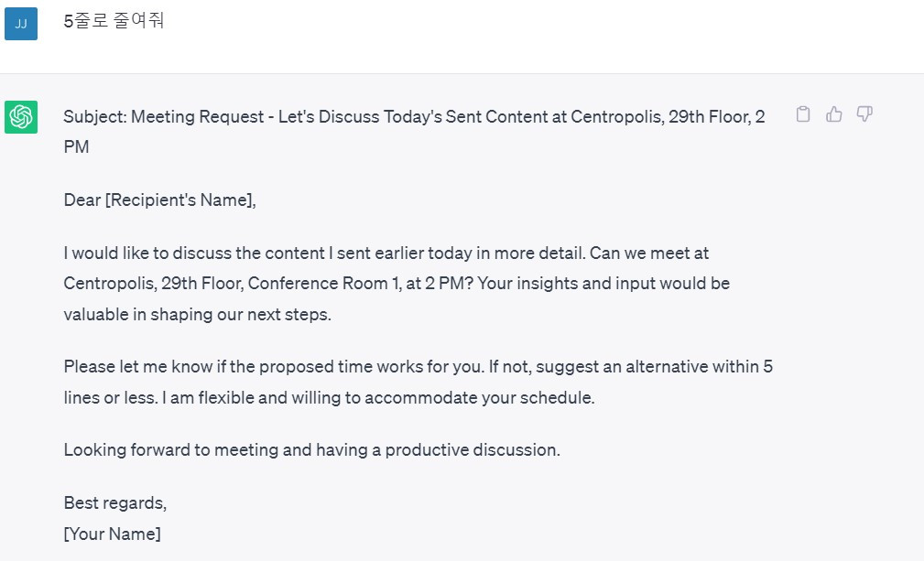Click the green ChatGPT logo avatar
This screenshot has width=924, height=561.
point(21,117)
